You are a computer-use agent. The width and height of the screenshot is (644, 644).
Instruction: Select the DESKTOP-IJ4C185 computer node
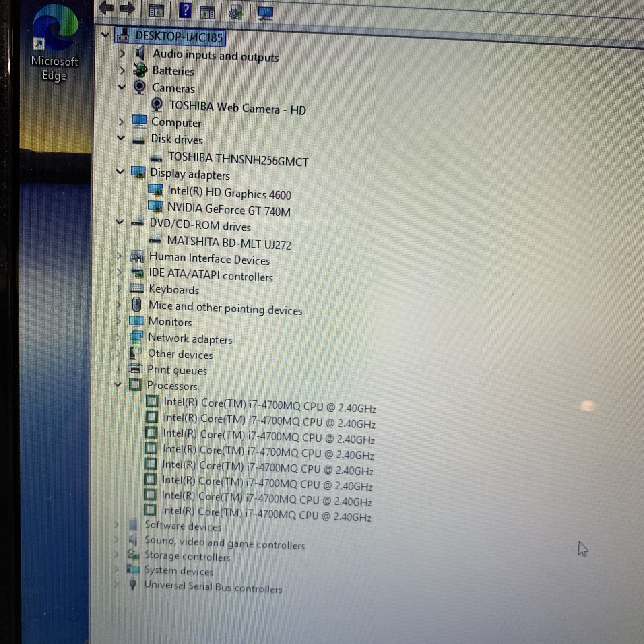pos(179,37)
